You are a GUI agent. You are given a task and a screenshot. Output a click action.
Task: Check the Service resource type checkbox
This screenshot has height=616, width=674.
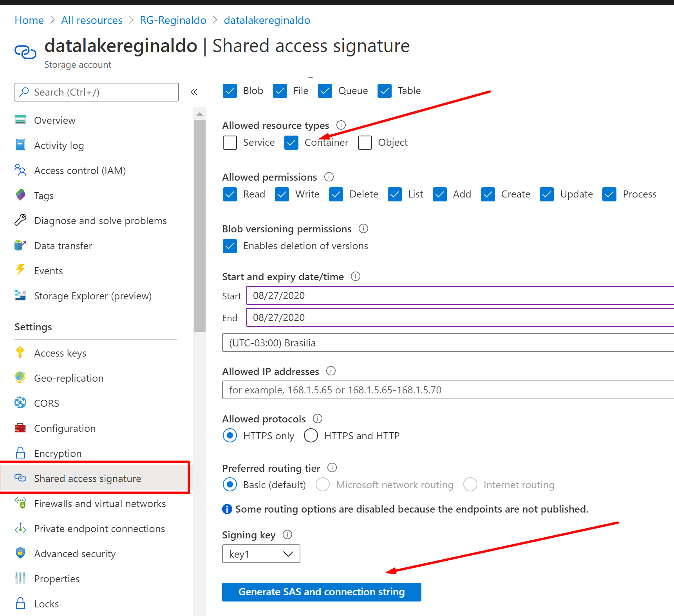click(230, 143)
